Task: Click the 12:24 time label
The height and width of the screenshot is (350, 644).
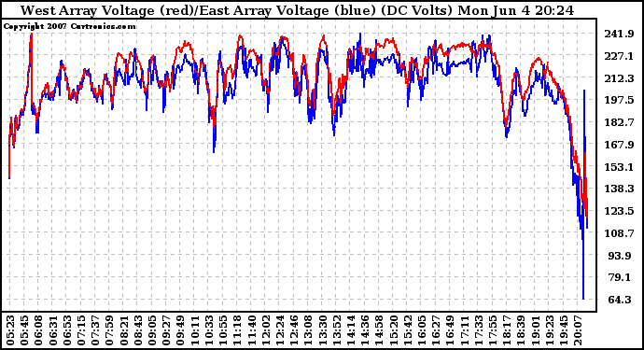Action: coord(280,330)
